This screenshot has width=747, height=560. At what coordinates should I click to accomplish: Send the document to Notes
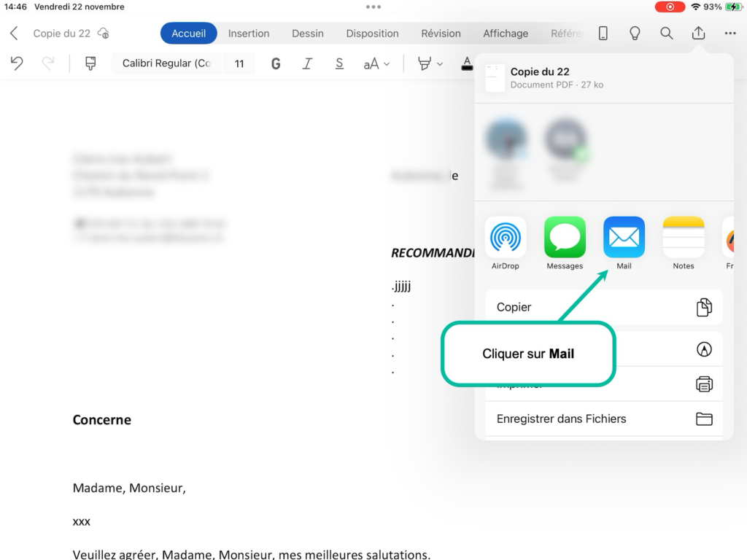click(x=684, y=237)
